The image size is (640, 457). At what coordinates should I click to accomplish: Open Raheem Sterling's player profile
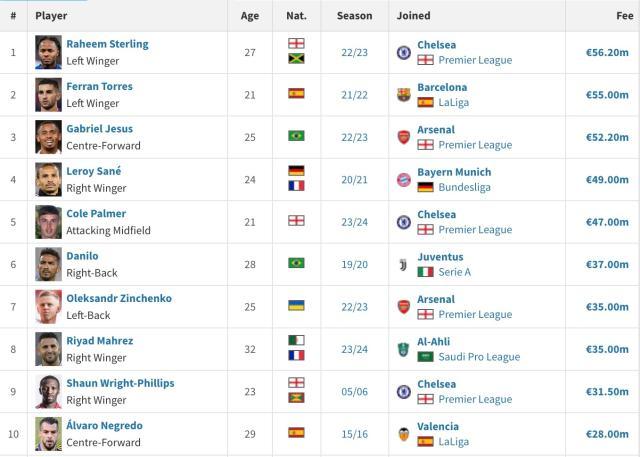(107, 44)
